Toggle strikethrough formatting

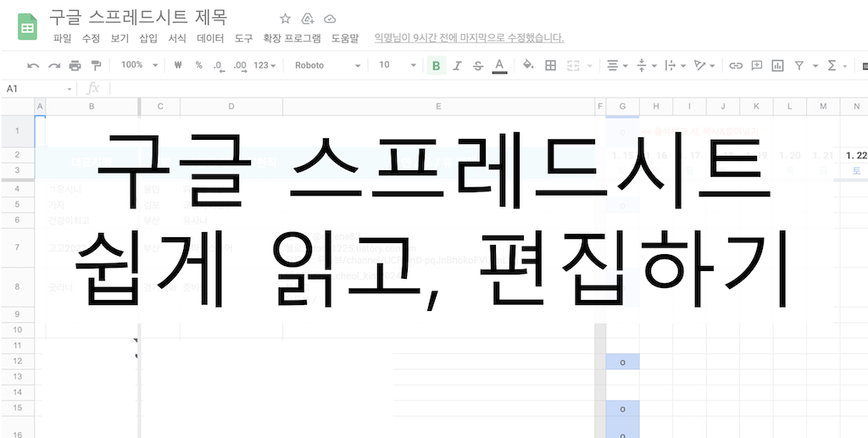coord(478,66)
